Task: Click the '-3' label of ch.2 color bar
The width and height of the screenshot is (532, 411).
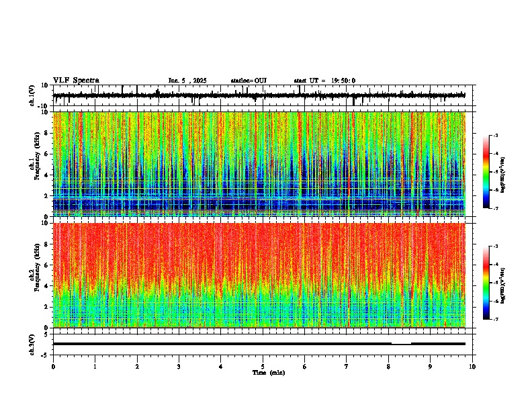Action: tap(495, 246)
